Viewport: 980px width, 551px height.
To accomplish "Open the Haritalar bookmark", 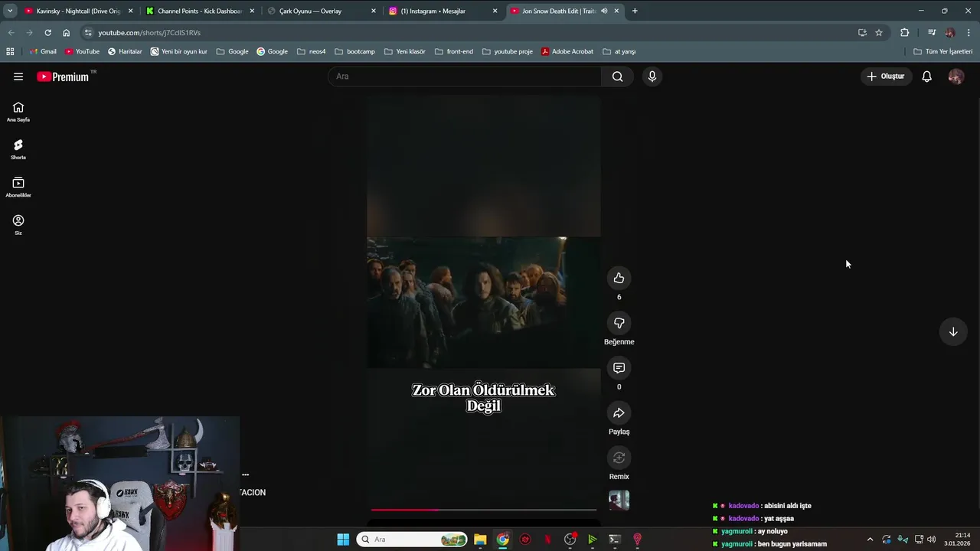I will 125,51.
